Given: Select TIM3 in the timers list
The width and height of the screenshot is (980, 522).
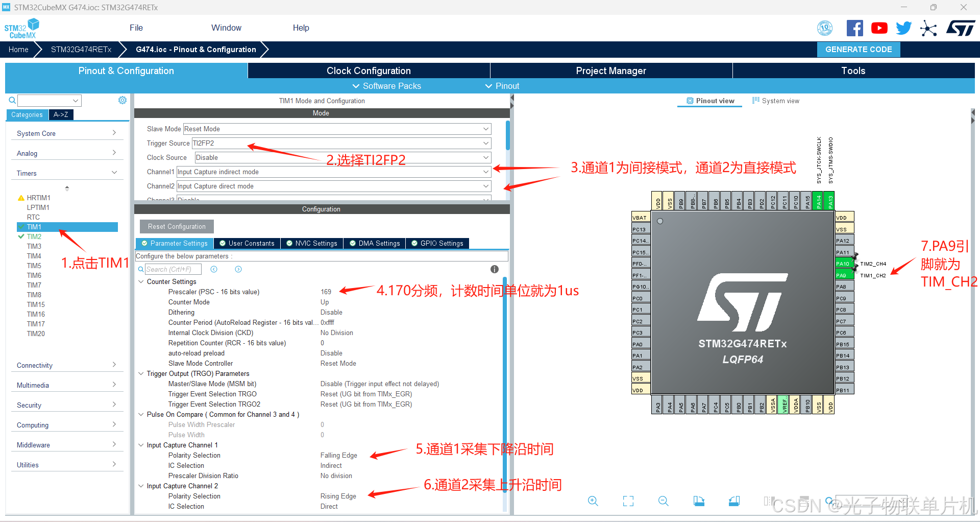Looking at the screenshot, I should pos(34,246).
